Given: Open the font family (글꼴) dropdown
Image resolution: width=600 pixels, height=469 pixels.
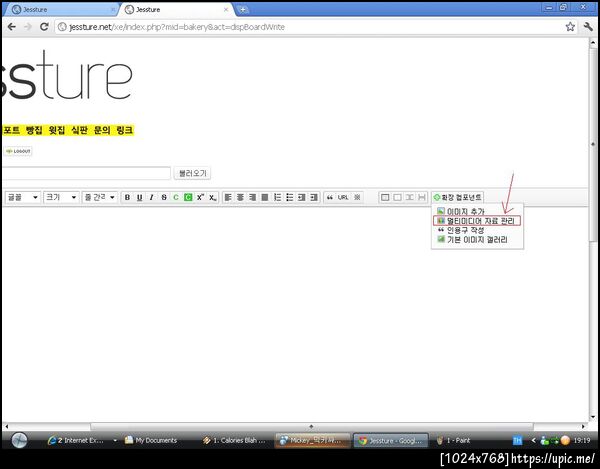Looking at the screenshot, I should click(23, 197).
